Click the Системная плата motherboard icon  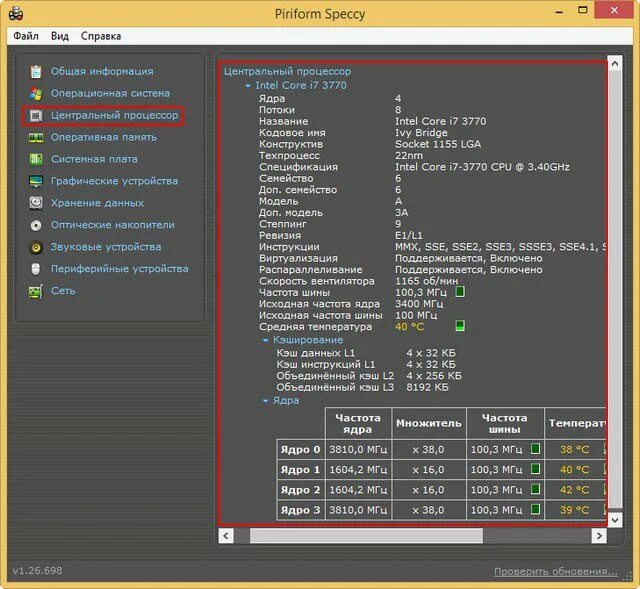[x=36, y=159]
